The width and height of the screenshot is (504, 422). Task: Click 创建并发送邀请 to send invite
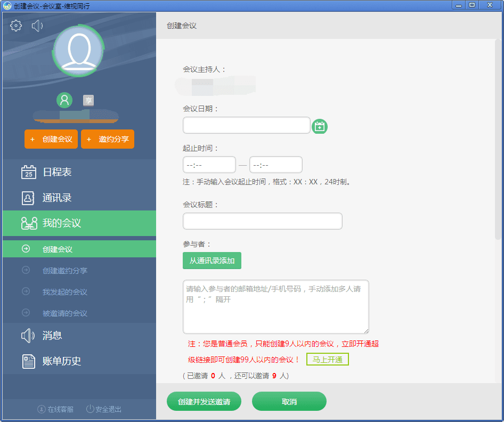click(204, 401)
